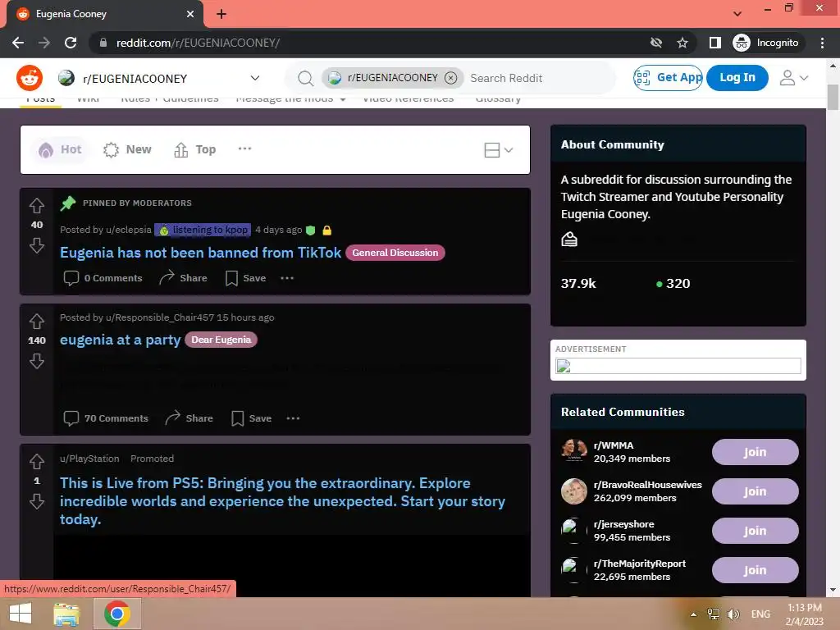Click the site lock icon in address bar
This screenshot has width=840, height=630.
[103, 43]
